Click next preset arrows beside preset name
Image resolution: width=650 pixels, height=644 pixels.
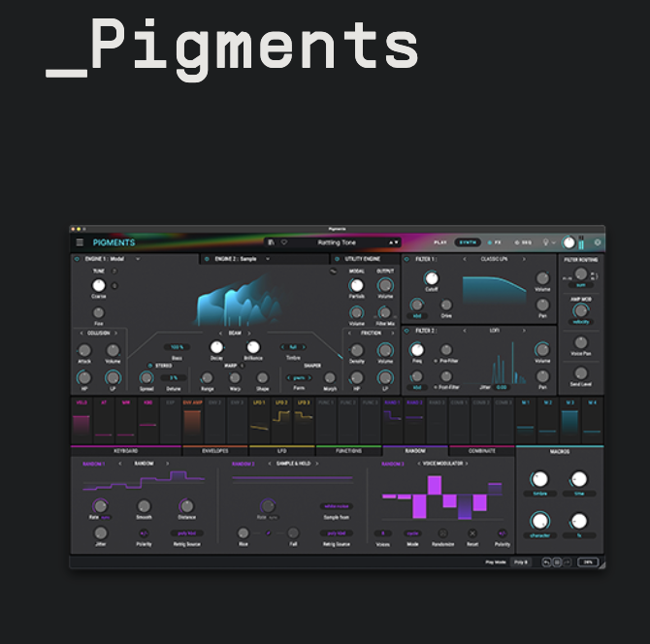(x=394, y=242)
